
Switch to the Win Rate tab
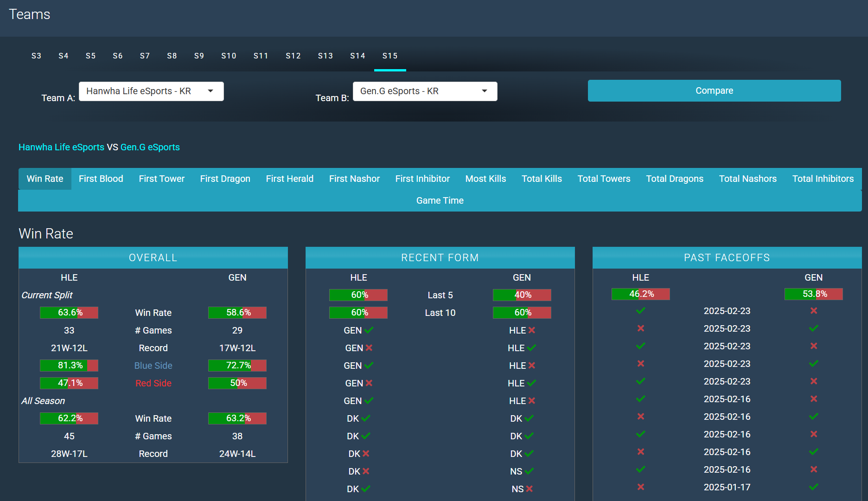[x=45, y=179]
